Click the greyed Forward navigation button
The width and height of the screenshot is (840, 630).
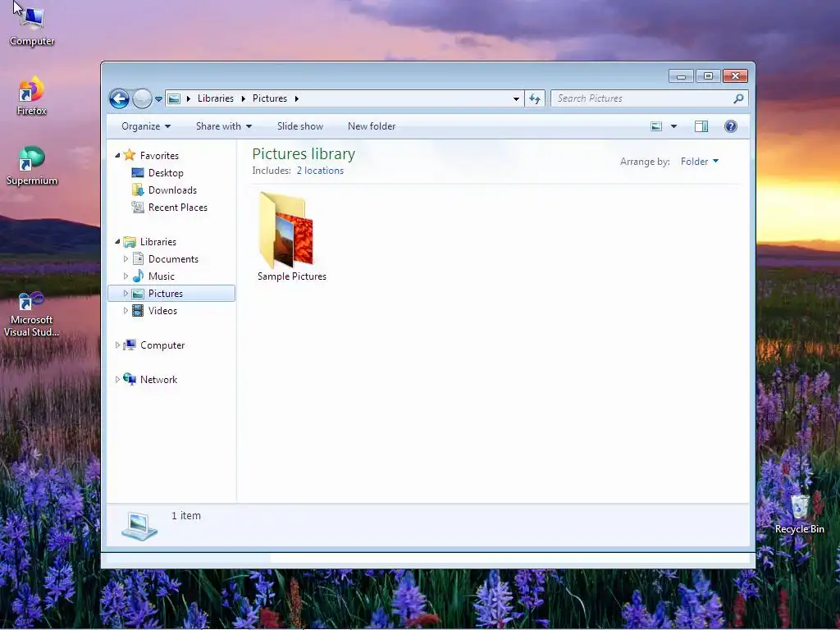(x=142, y=98)
